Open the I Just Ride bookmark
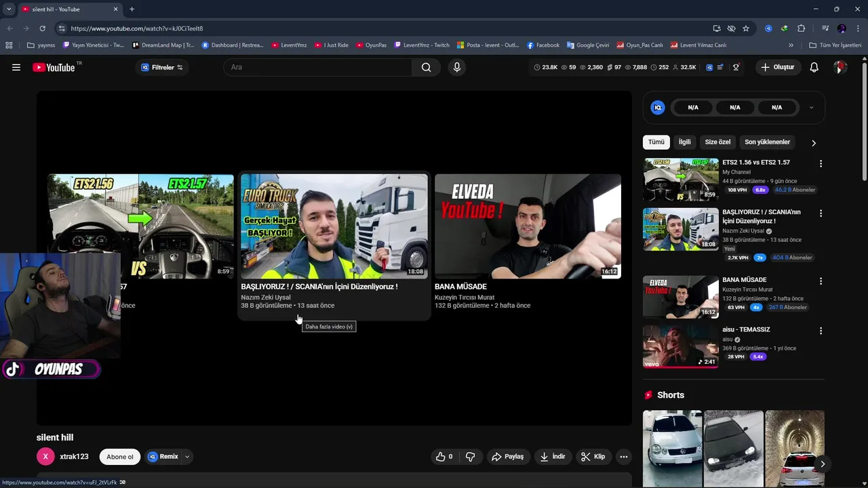868x488 pixels. click(x=330, y=45)
